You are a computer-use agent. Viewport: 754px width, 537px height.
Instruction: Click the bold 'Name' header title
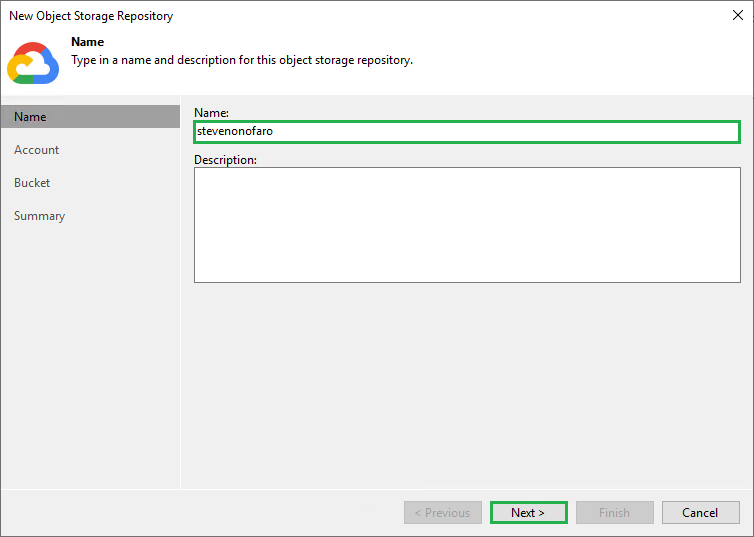pos(88,42)
